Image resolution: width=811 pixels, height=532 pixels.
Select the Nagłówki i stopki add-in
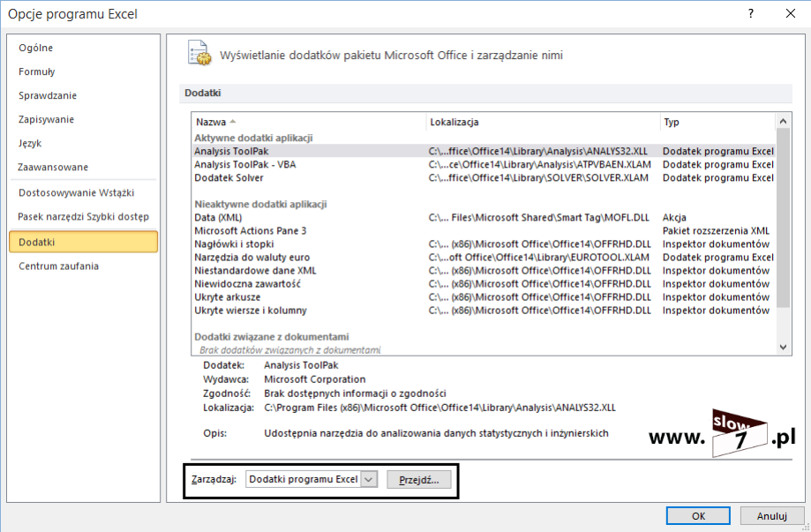(x=483, y=244)
